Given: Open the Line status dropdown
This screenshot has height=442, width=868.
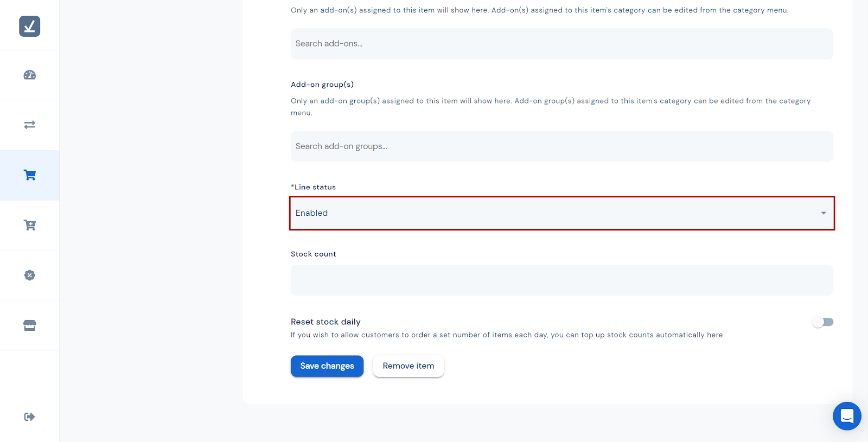Looking at the screenshot, I should (561, 213).
